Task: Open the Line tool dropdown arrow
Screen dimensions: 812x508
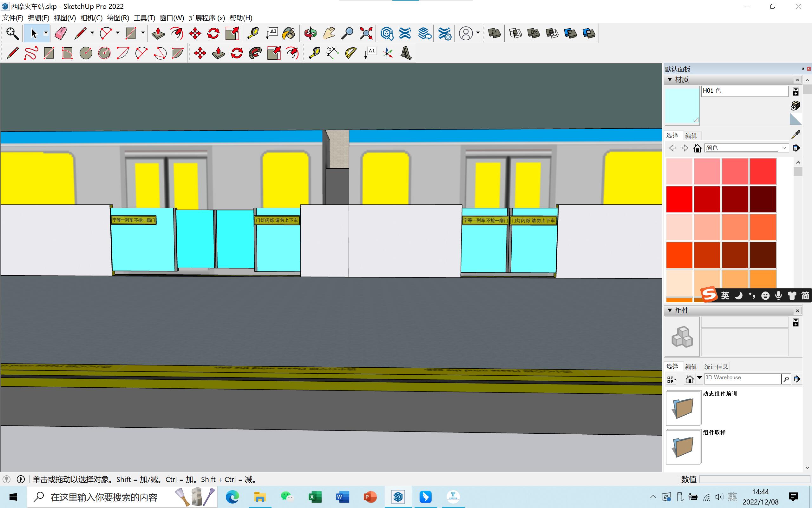Action: coord(92,33)
